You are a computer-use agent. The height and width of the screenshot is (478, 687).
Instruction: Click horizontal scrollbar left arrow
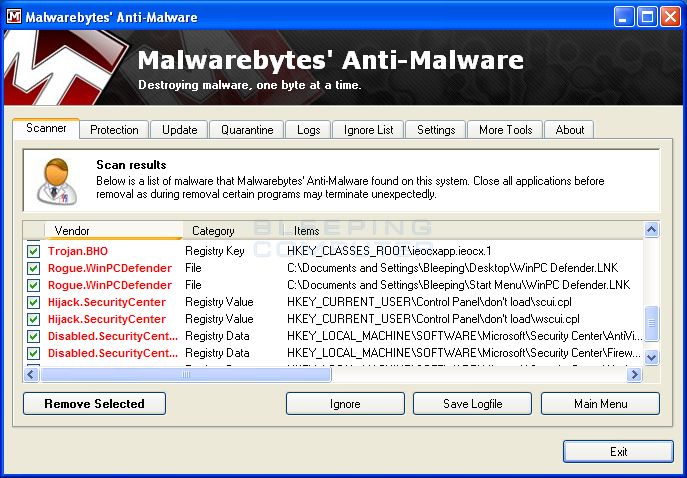pos(31,375)
